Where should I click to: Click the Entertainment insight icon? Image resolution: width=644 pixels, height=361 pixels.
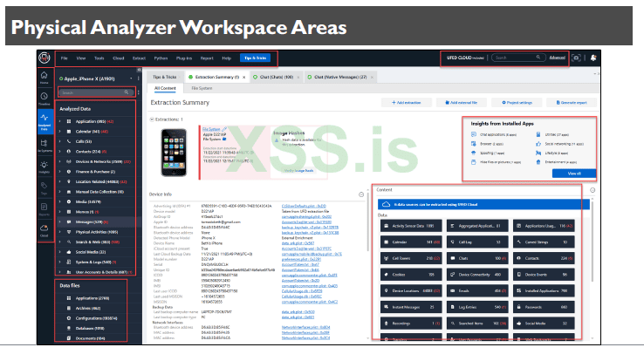[538, 162]
